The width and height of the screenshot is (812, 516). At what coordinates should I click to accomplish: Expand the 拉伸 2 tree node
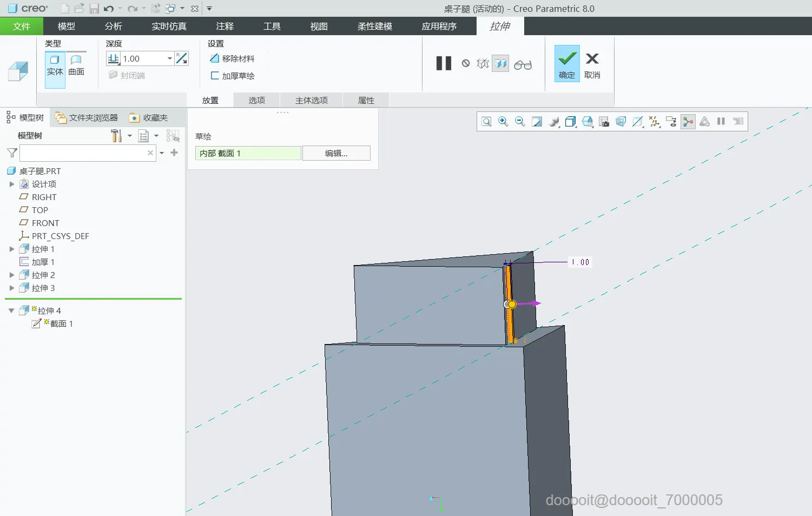pos(12,275)
